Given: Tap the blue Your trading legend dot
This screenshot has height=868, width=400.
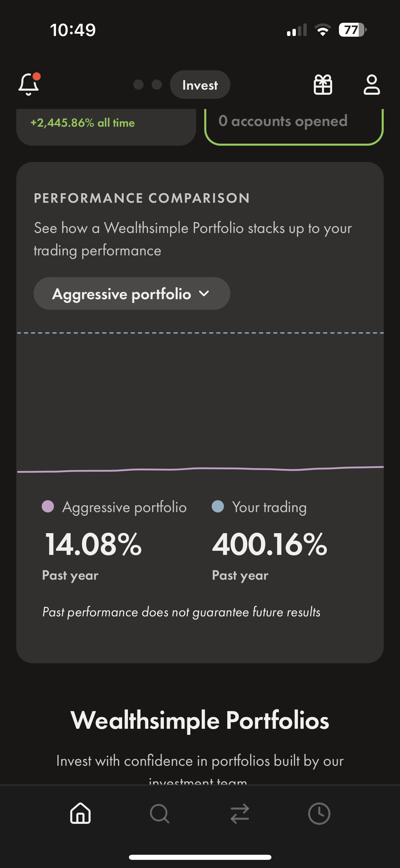Looking at the screenshot, I should pyautogui.click(x=218, y=506).
